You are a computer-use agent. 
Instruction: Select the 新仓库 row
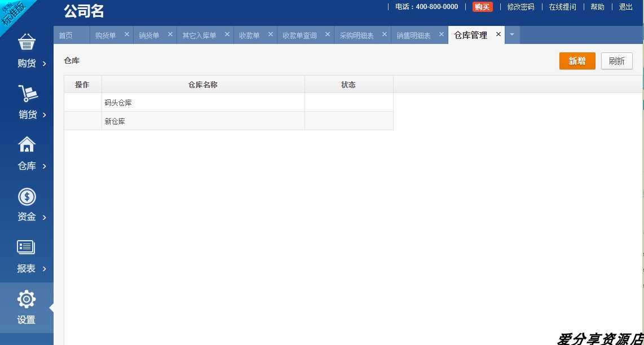point(229,121)
